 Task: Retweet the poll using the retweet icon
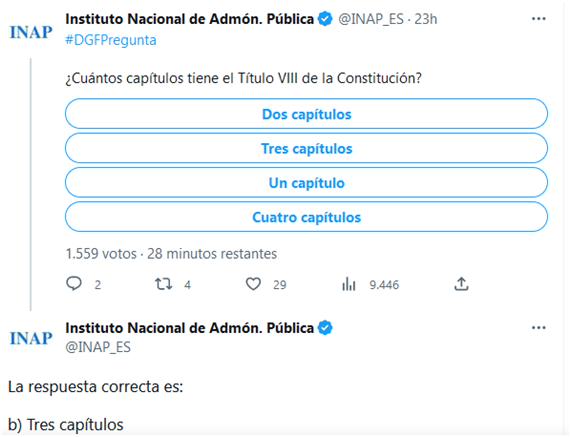pyautogui.click(x=164, y=284)
